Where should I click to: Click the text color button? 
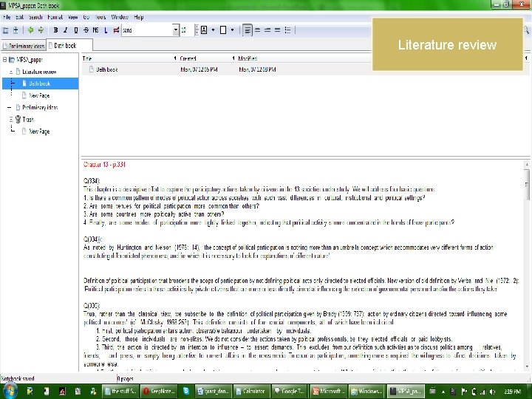pos(204,30)
